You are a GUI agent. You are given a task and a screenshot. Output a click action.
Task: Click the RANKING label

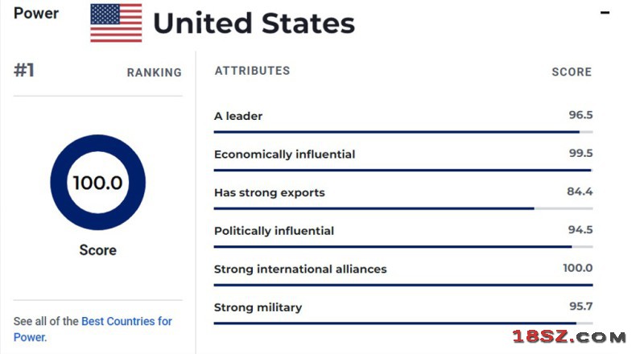(x=154, y=72)
